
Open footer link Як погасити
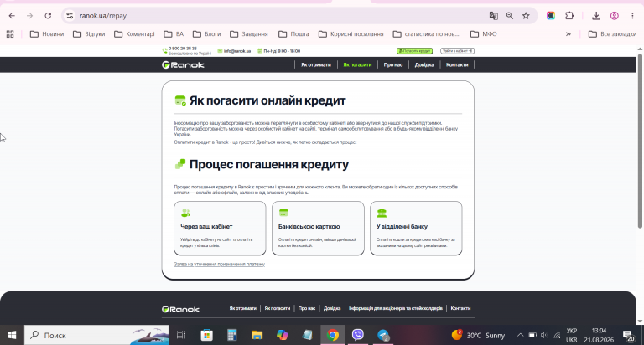[x=278, y=308]
